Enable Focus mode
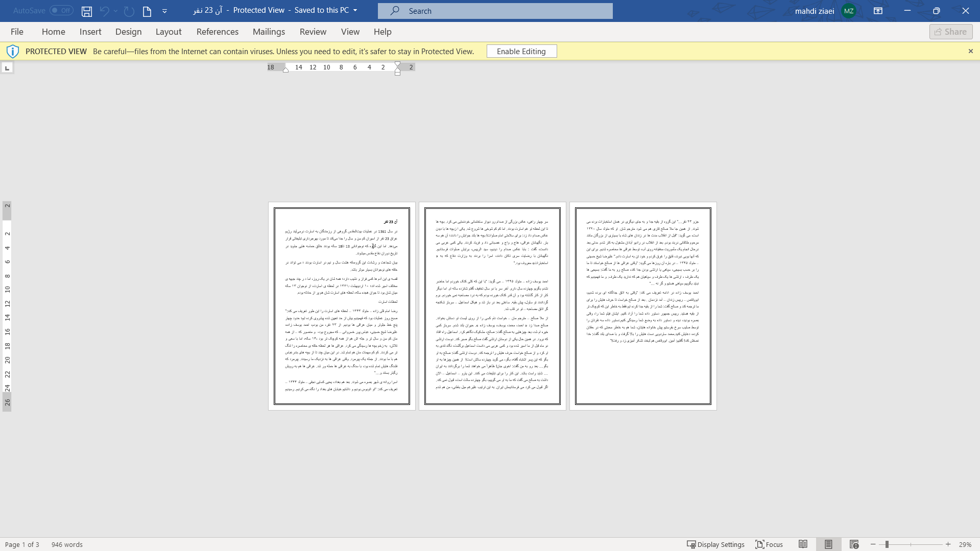Screen dimensions: 980x551 tap(769, 544)
